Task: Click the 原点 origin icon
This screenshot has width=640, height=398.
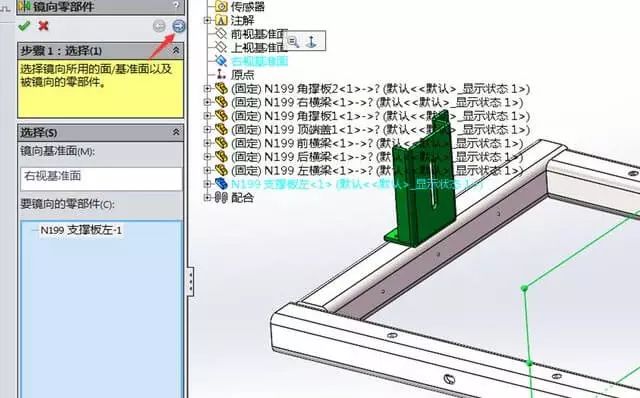Action: [x=221, y=75]
